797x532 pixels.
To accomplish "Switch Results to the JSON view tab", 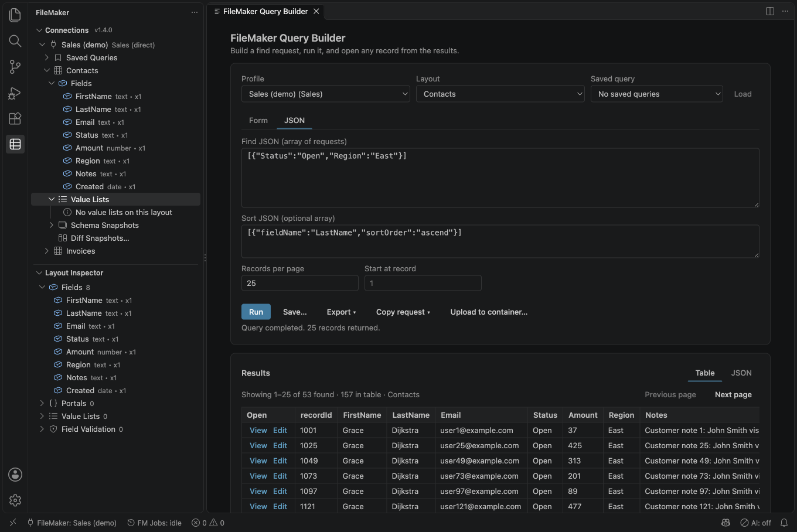I will 741,373.
